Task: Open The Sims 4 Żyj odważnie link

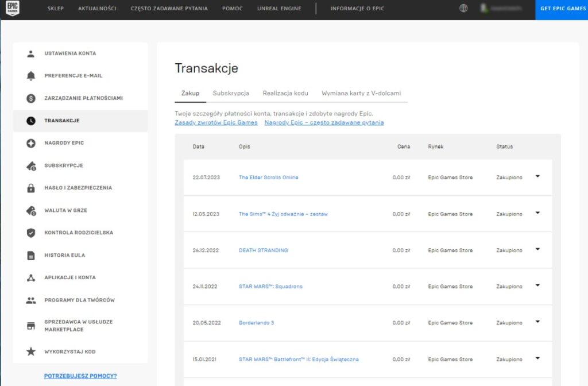Action: click(283, 214)
